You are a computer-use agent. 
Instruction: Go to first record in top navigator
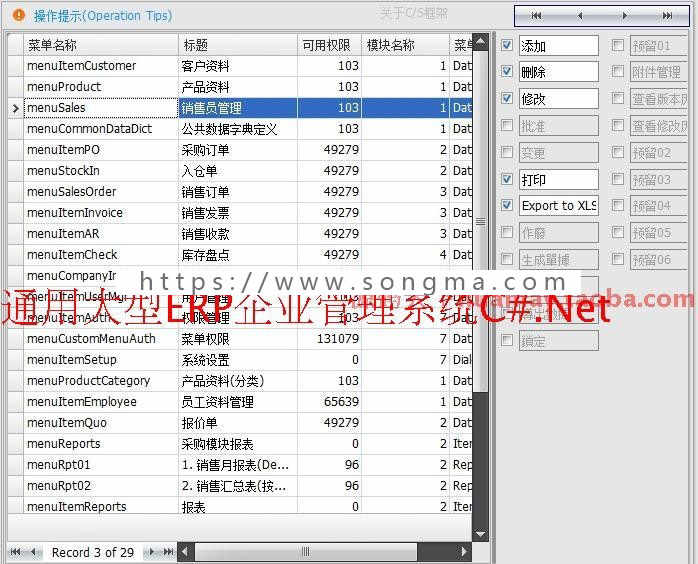(x=536, y=16)
